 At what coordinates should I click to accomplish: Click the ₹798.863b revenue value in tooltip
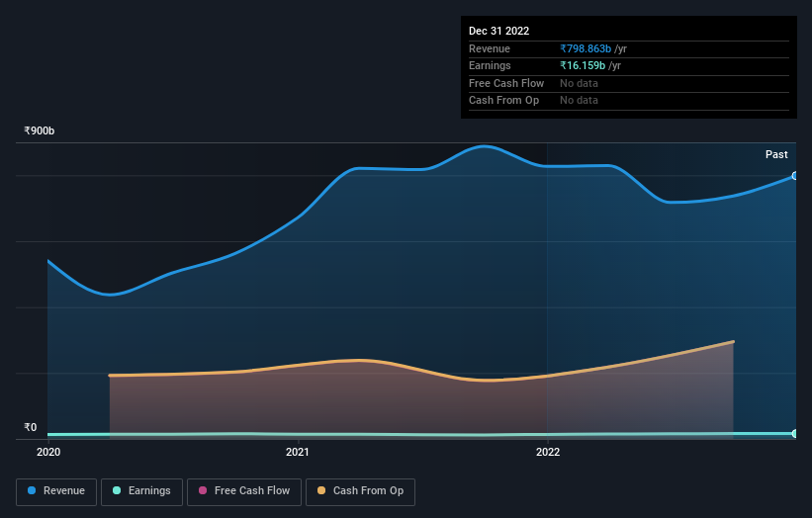tap(586, 48)
